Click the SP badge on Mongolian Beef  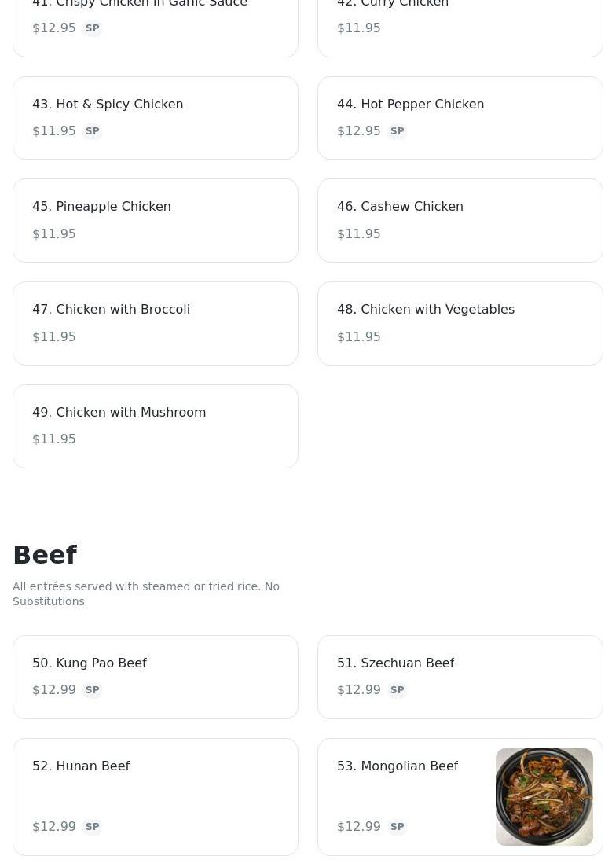point(398,827)
